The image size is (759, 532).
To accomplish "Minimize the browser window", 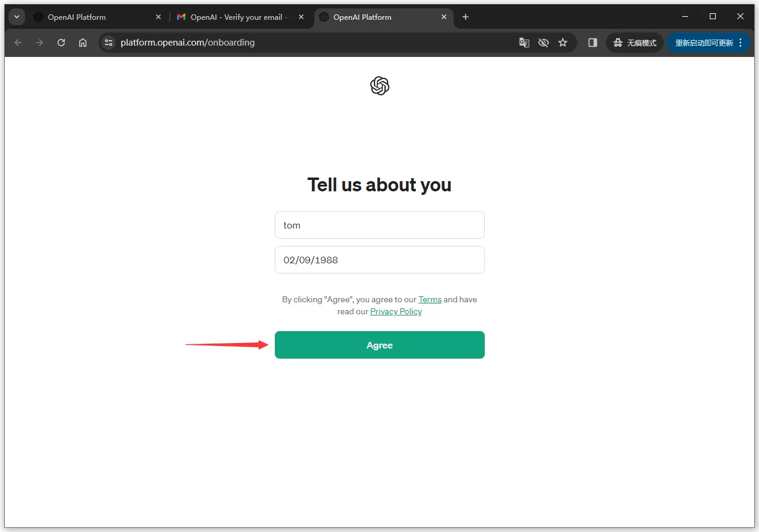I will coord(685,17).
